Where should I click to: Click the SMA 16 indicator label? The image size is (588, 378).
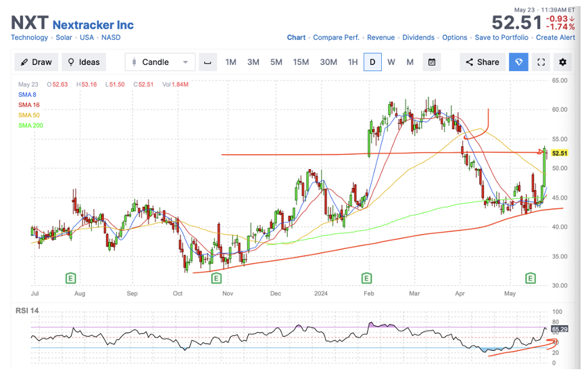pyautogui.click(x=29, y=105)
